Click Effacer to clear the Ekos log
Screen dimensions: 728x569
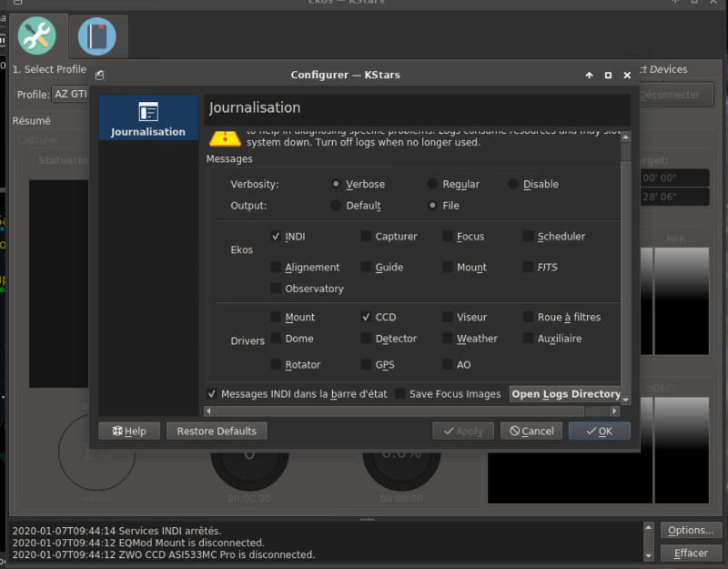point(691,554)
